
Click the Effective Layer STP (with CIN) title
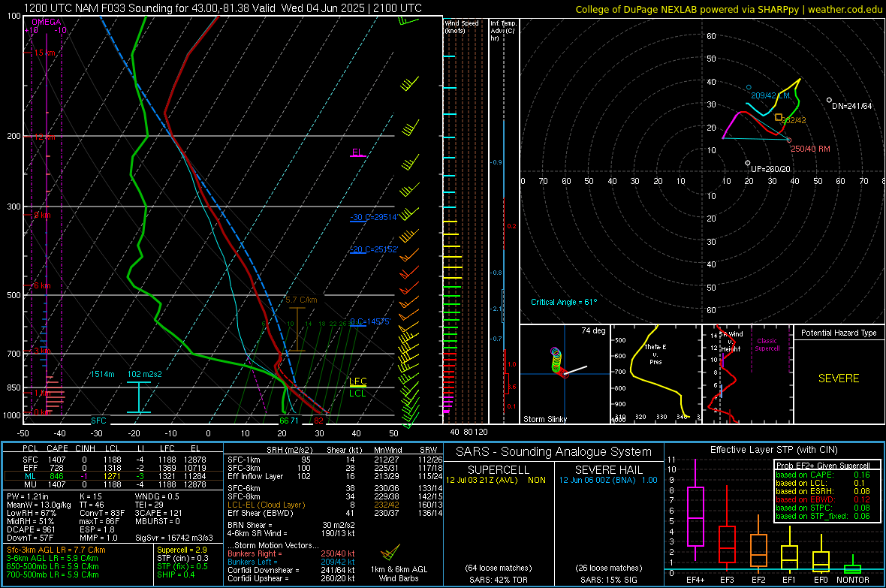pyautogui.click(x=773, y=450)
